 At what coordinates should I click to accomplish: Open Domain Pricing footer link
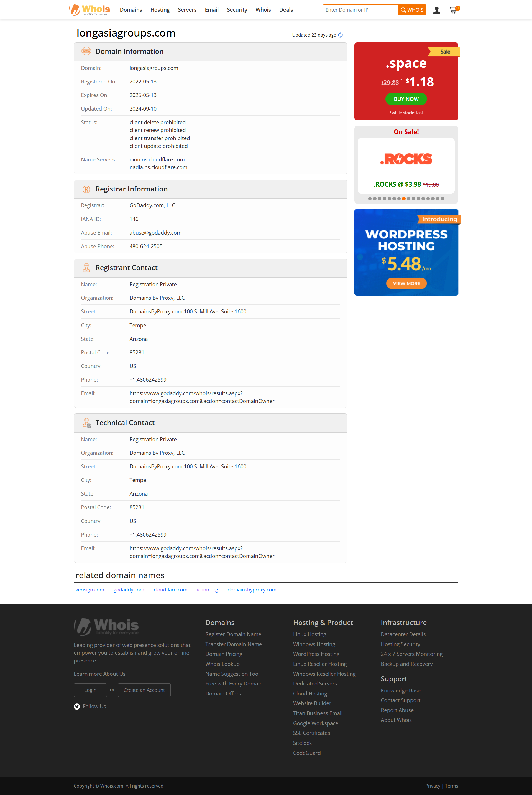224,654
